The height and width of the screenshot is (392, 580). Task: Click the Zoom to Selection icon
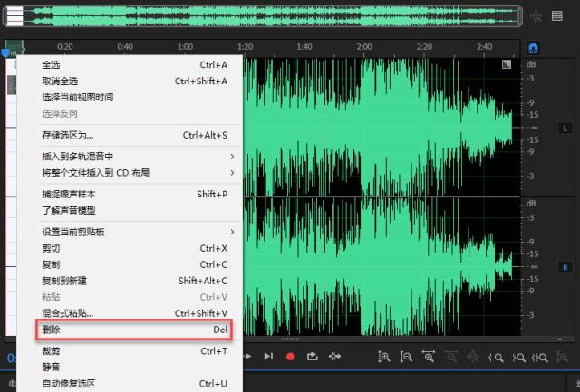[540, 358]
